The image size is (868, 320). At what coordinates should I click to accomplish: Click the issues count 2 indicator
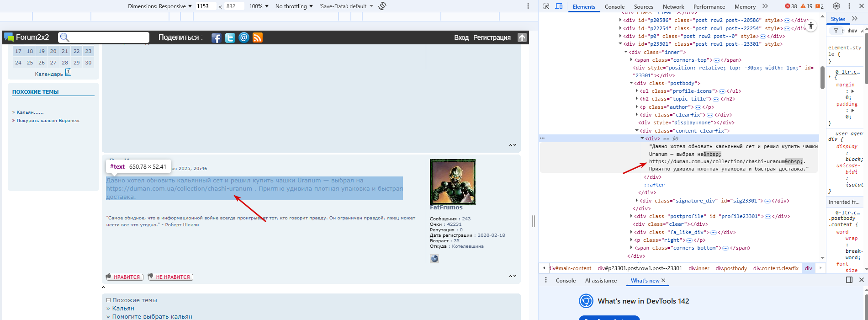[x=820, y=6]
